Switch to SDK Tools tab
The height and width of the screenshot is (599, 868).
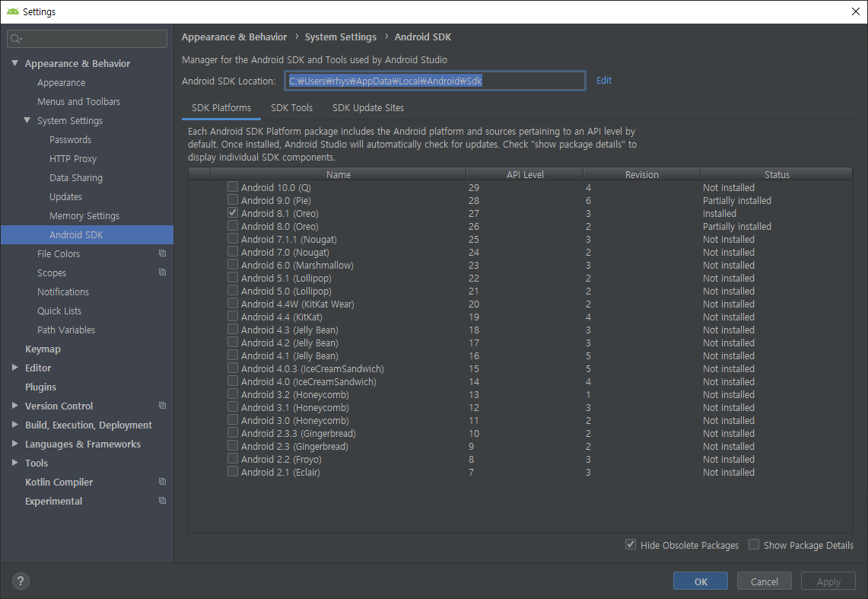[x=291, y=108]
